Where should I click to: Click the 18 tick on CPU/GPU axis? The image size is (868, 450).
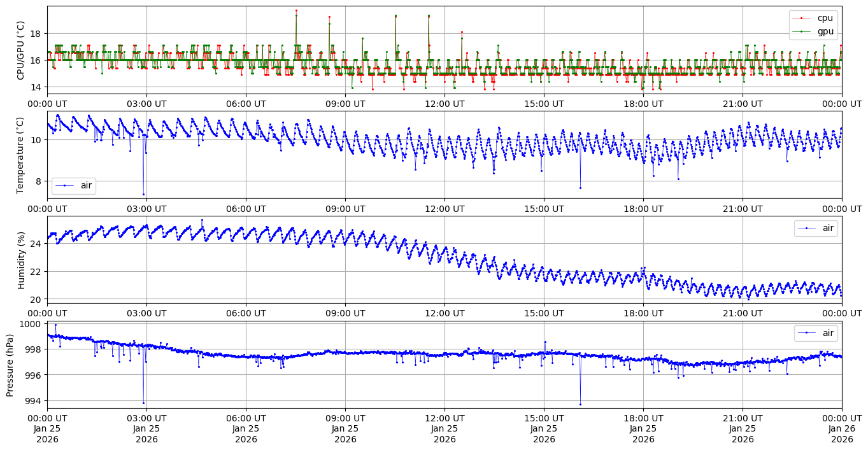click(37, 33)
